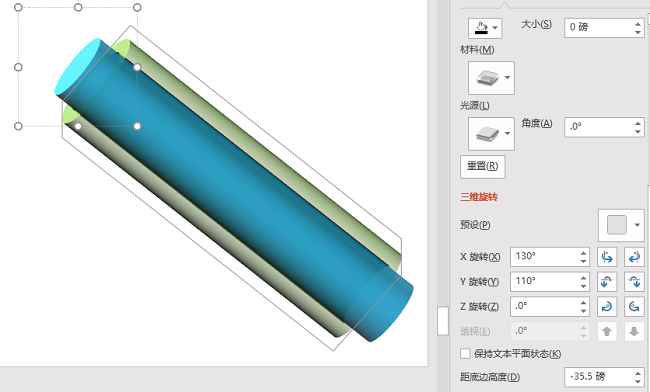Click the 光源 lighting preview icon
The width and height of the screenshot is (650, 392).
pos(487,133)
